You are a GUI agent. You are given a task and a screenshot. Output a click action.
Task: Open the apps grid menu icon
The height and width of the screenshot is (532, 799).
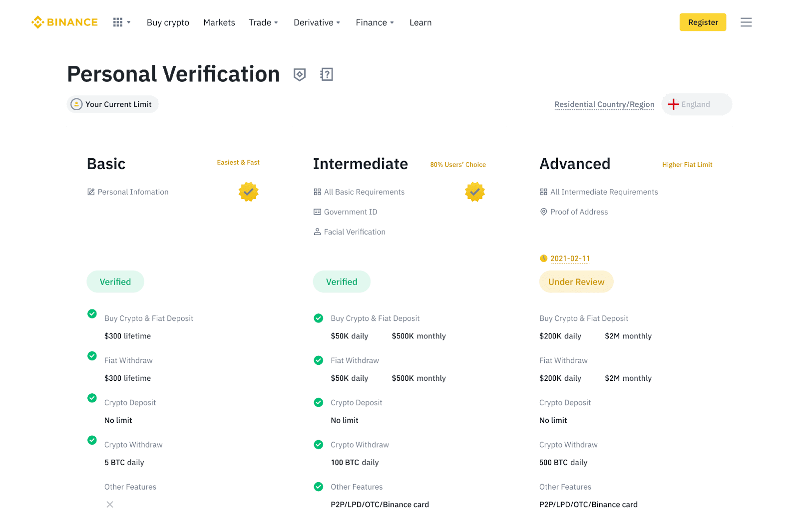[x=118, y=22]
